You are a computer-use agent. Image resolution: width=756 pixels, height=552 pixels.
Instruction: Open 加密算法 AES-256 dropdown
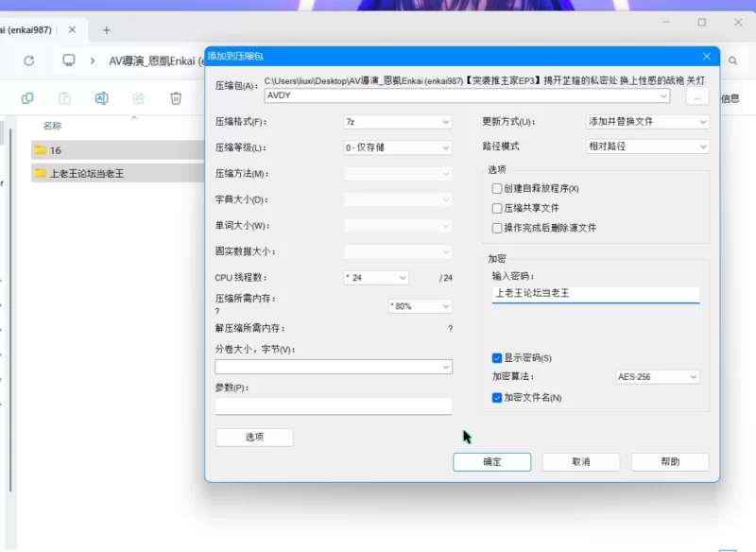tap(657, 376)
